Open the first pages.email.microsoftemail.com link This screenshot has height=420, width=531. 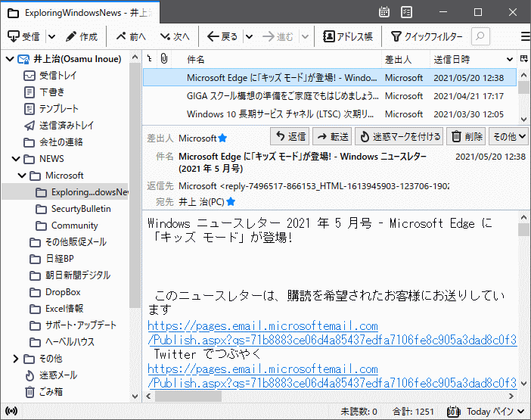[x=332, y=333]
